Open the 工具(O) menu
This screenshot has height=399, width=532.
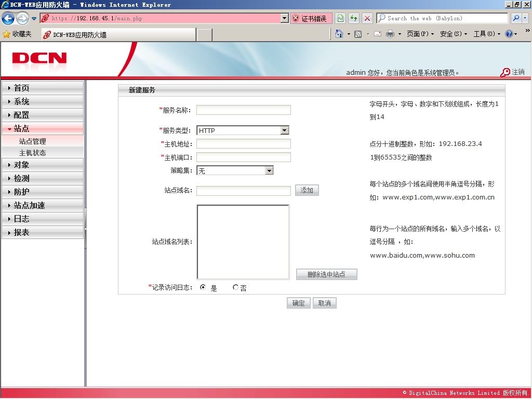pyautogui.click(x=487, y=34)
